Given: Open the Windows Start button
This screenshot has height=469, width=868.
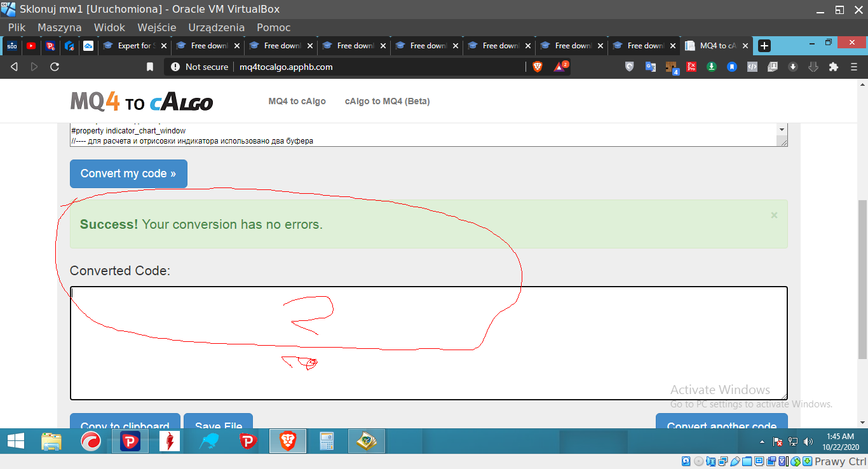Looking at the screenshot, I should [x=15, y=441].
